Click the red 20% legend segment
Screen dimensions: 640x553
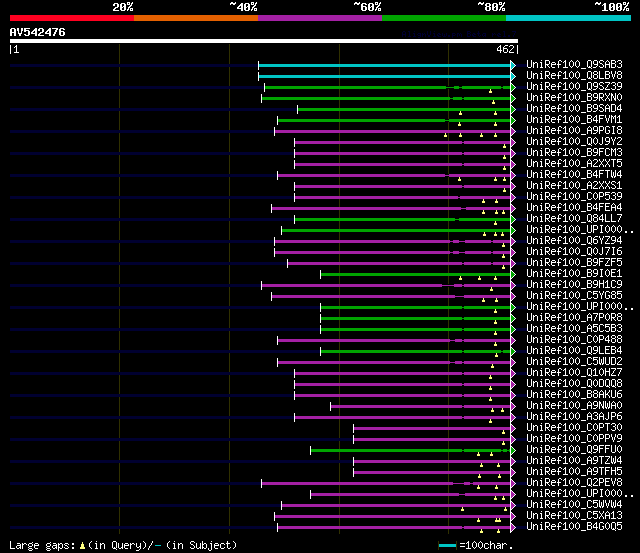tap(72, 18)
